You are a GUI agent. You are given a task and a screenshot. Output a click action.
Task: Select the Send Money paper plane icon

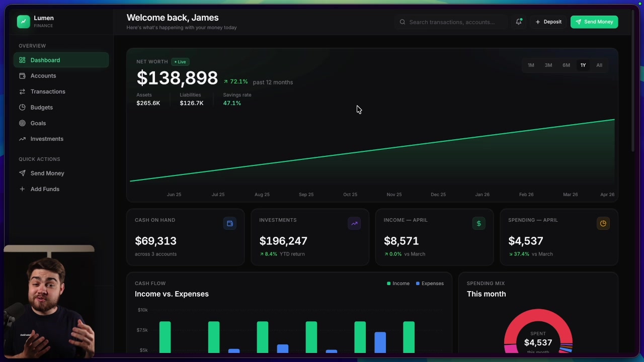(x=22, y=173)
